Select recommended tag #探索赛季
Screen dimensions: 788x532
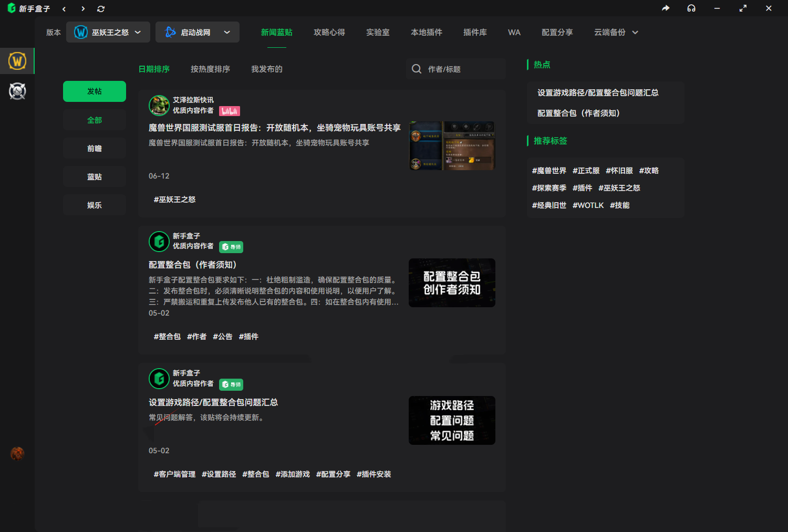tap(549, 188)
